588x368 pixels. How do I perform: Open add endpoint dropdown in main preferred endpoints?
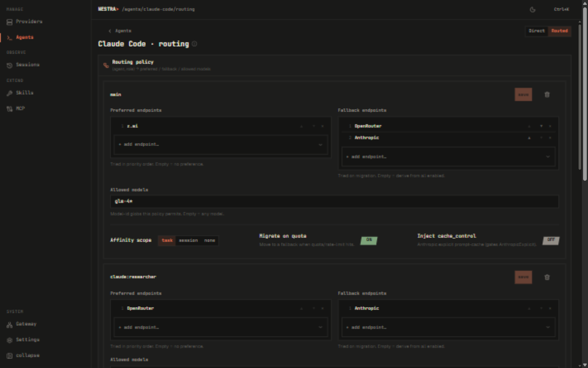tap(221, 145)
